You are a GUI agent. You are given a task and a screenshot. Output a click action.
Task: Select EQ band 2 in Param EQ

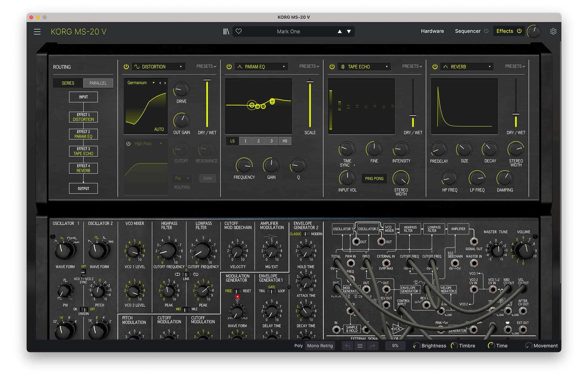(x=258, y=141)
